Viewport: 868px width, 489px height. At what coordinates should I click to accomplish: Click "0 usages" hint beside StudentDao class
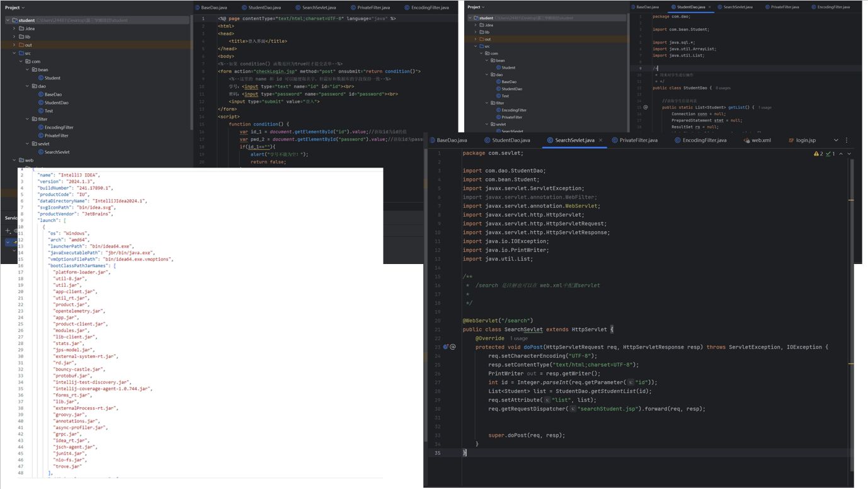coord(722,88)
